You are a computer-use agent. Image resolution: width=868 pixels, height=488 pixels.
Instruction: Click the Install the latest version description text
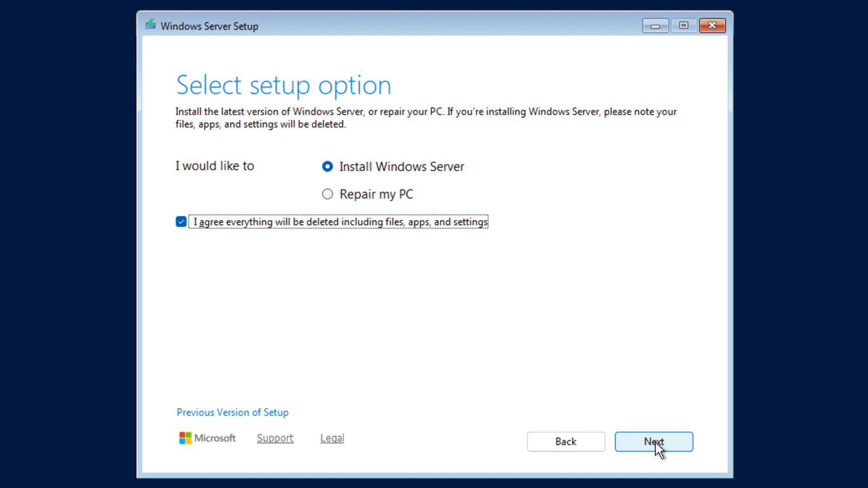point(426,118)
